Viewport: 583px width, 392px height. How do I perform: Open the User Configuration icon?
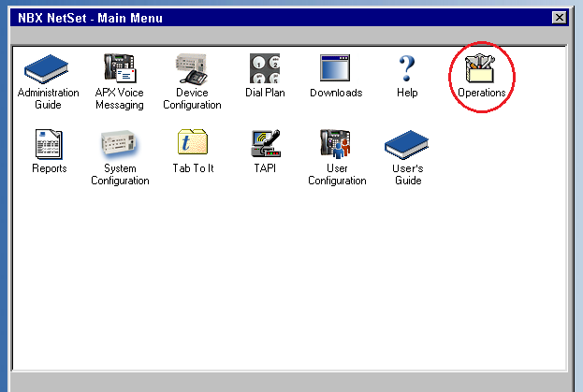tap(336, 144)
